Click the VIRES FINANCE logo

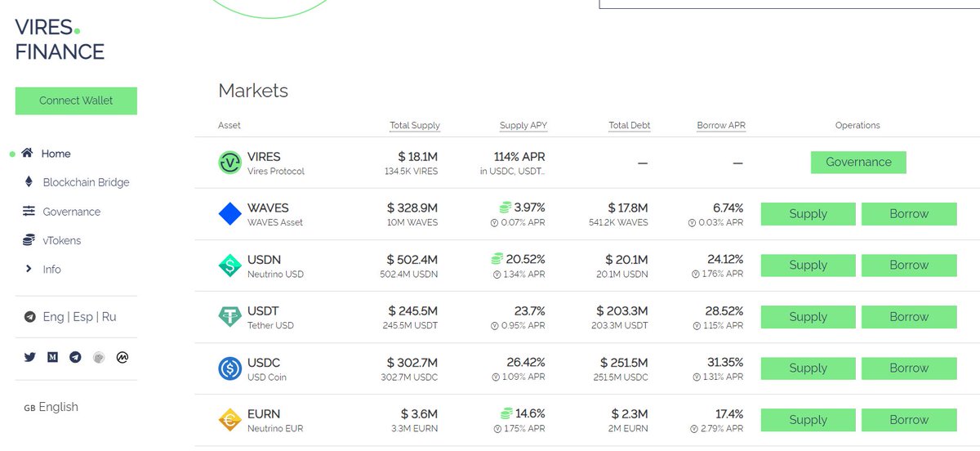(x=60, y=39)
